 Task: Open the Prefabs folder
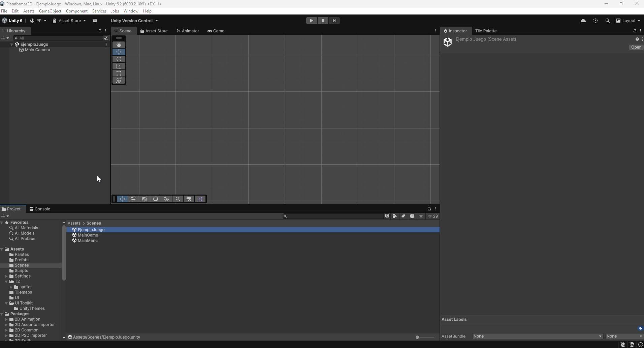coord(22,260)
